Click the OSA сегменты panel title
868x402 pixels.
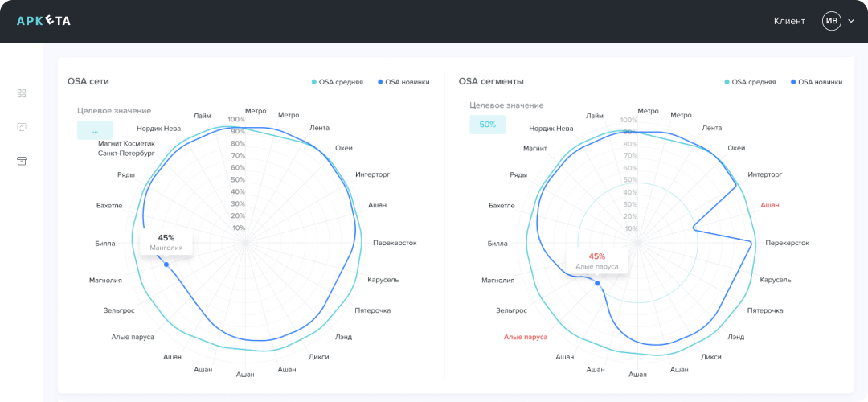[491, 81]
